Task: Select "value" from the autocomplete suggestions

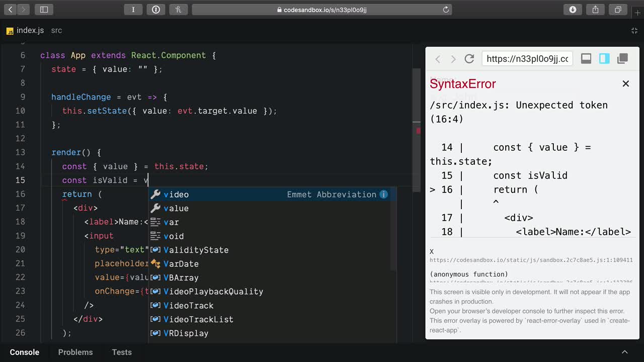Action: 176,208
